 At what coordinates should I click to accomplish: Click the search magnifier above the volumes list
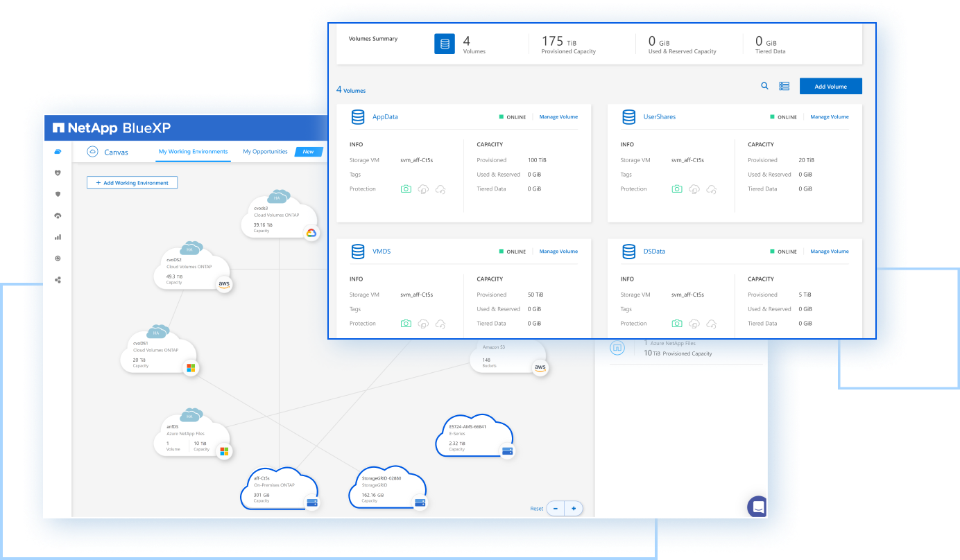pos(764,86)
